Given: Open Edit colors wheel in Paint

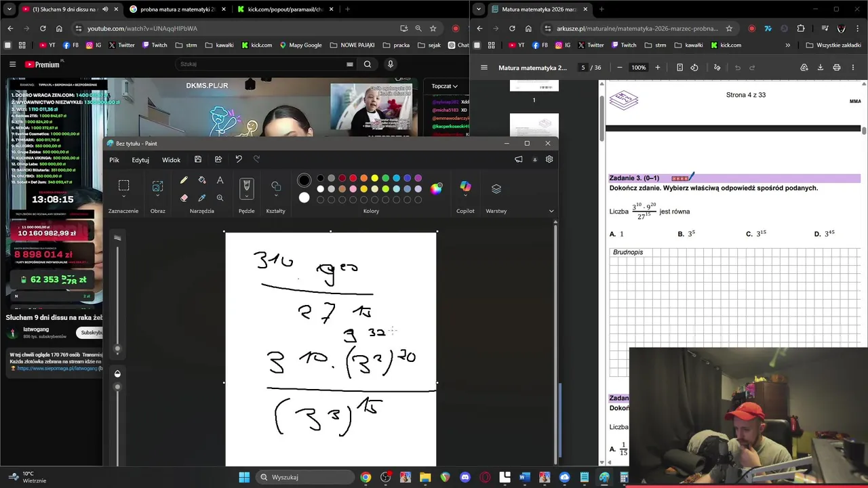Looking at the screenshot, I should [436, 188].
